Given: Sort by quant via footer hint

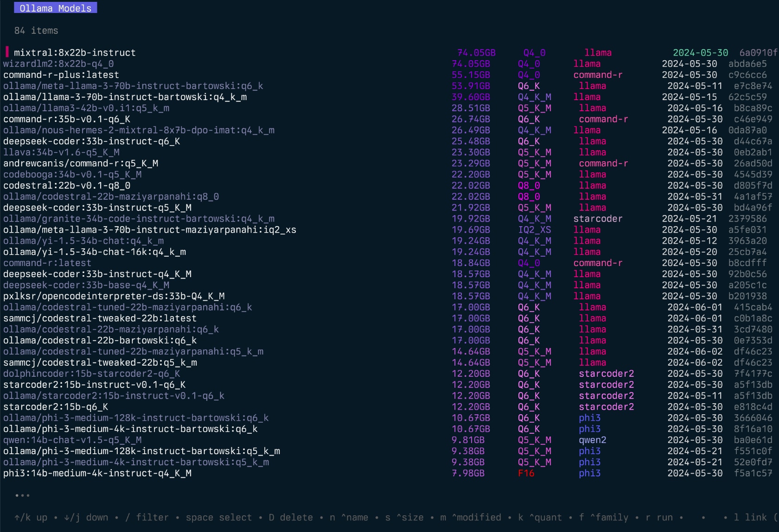Looking at the screenshot, I should 540,518.
